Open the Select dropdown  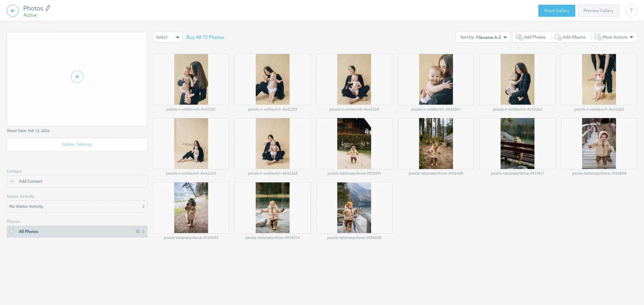click(x=167, y=37)
